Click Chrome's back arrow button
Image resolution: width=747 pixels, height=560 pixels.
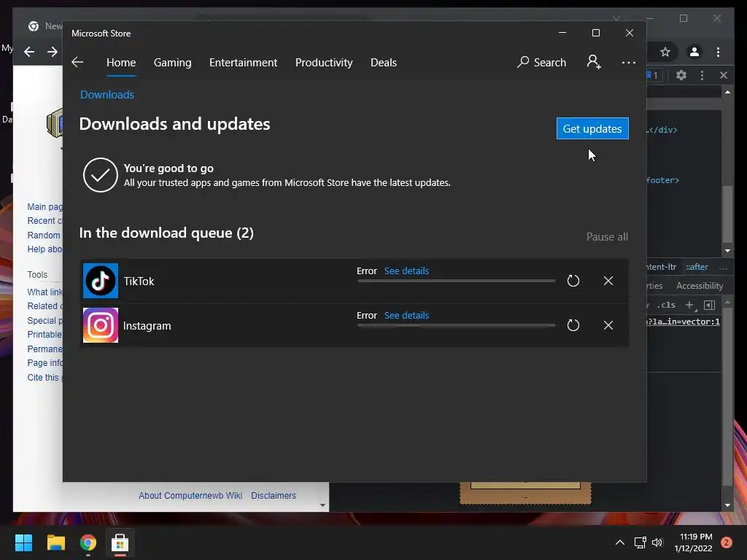[x=29, y=52]
